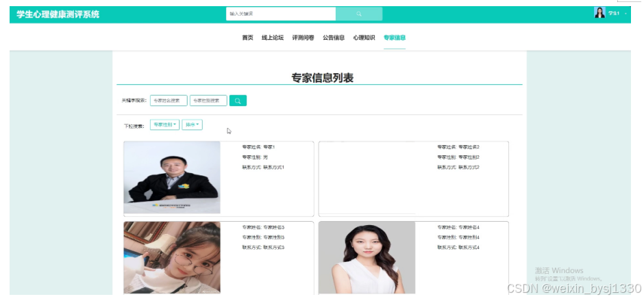Click the text 专家姓名: 专家1
The height and width of the screenshot is (299, 644).
click(258, 147)
